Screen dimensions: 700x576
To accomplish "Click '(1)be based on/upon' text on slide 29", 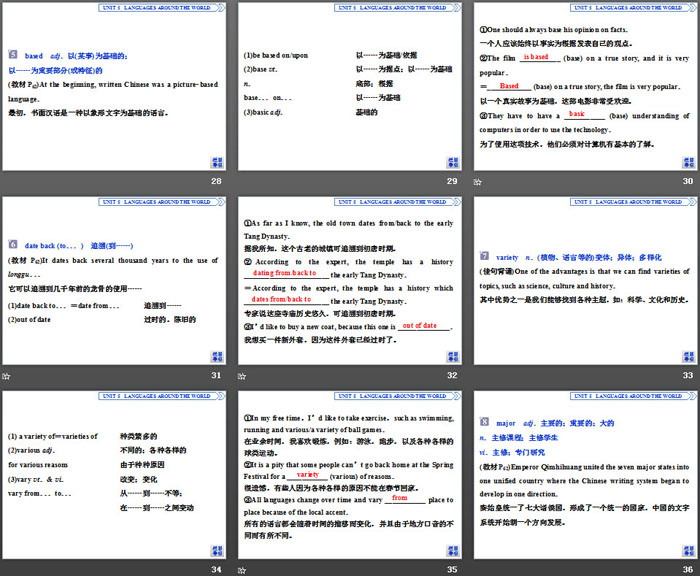I will tap(276, 55).
